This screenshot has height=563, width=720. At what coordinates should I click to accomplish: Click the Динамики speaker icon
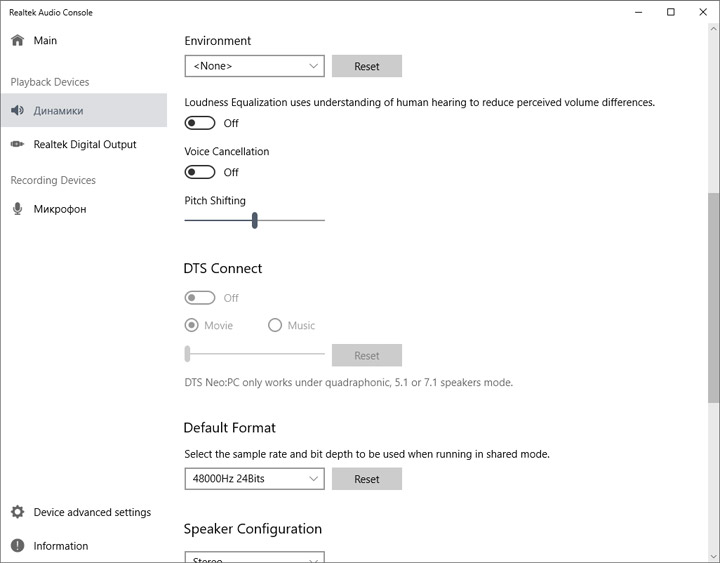[x=17, y=111]
